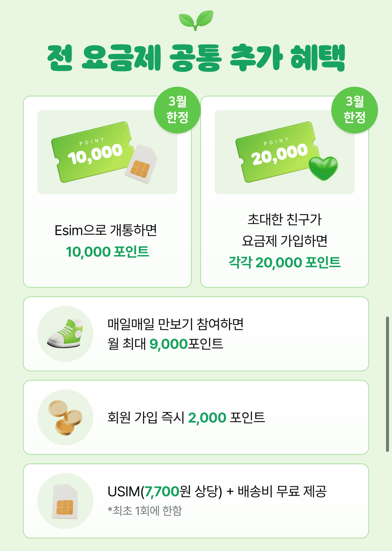Click the green sneaker icon
Viewport: 392px width, 551px height.
click(65, 334)
